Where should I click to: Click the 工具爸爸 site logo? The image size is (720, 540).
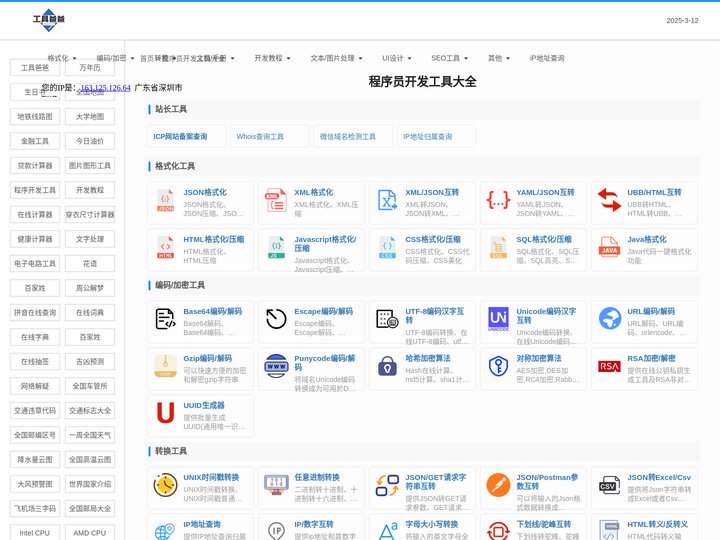point(49,20)
